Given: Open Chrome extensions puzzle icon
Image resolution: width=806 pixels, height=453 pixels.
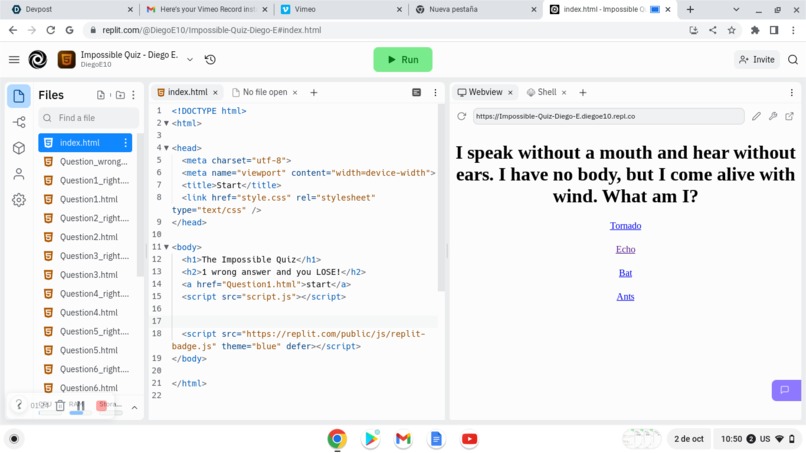Looking at the screenshot, I should tap(755, 30).
